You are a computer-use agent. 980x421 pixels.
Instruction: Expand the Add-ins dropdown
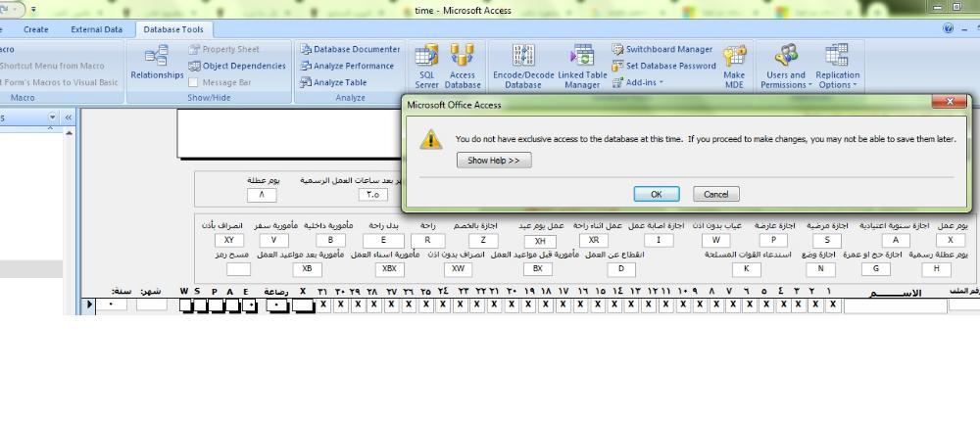(638, 82)
